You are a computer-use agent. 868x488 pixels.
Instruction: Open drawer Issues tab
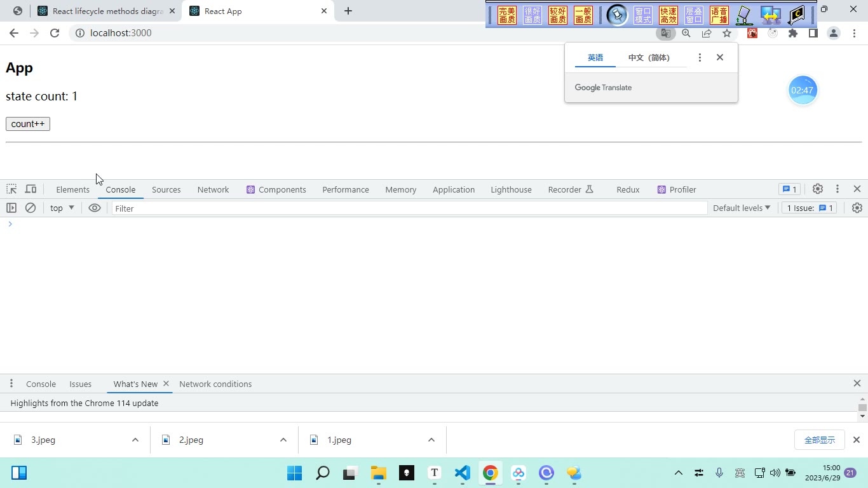(x=81, y=384)
